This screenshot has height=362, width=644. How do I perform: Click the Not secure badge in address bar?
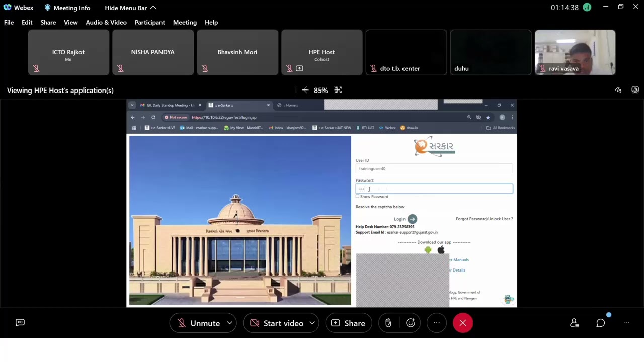click(176, 117)
